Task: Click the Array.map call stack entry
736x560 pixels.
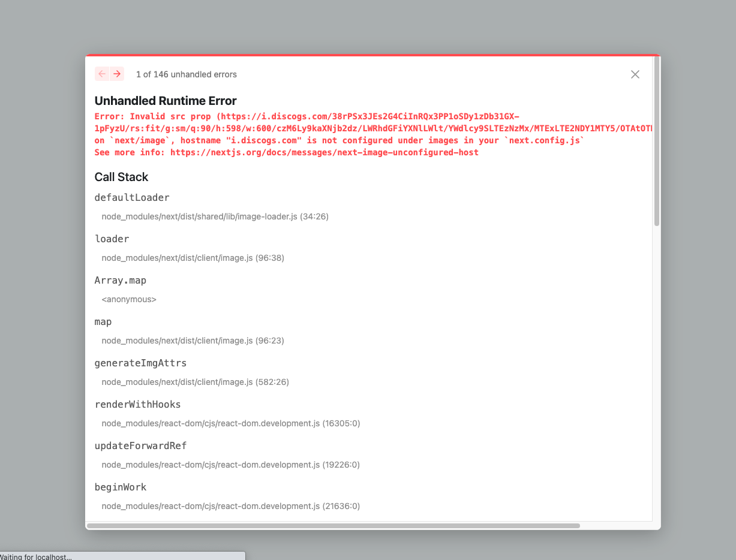Action: pyautogui.click(x=121, y=280)
